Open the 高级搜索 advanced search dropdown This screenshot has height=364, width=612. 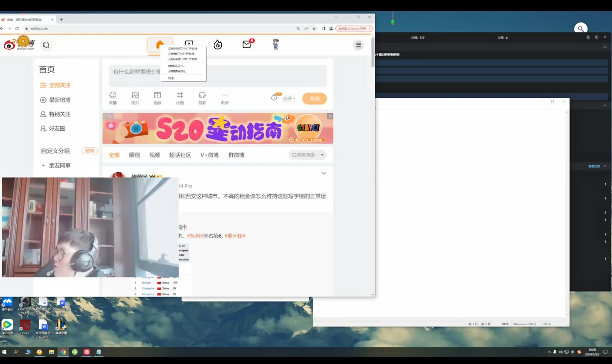308,155
